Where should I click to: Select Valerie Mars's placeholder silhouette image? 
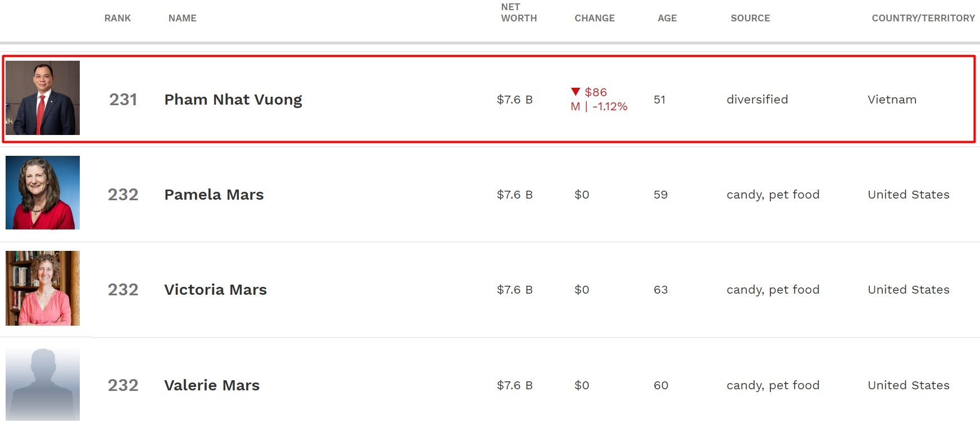(x=43, y=384)
